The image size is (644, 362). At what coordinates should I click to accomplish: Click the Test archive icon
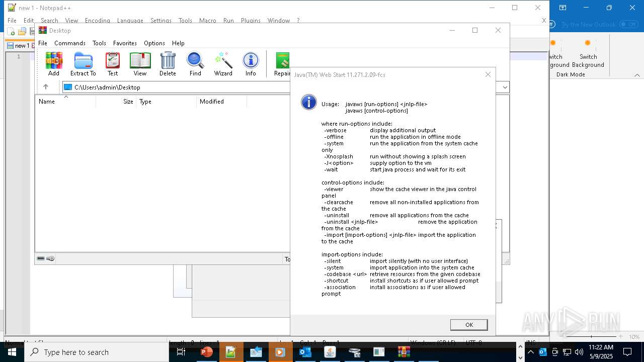point(113,60)
